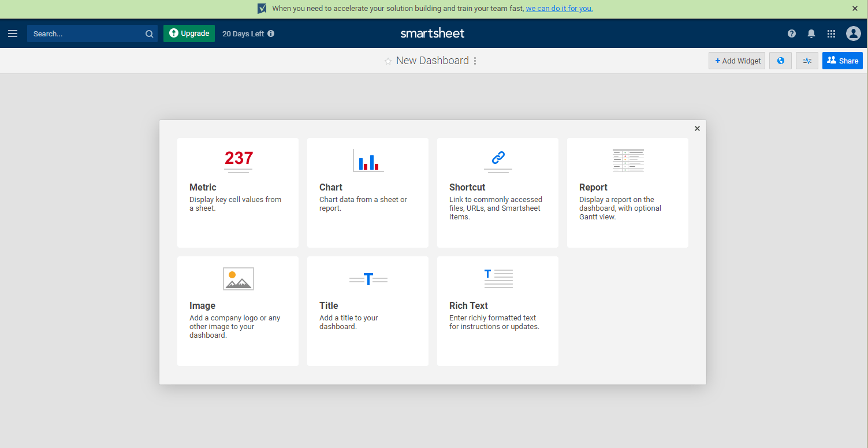868x448 pixels.
Task: Select the Shortcut widget's link chain icon
Action: (498, 160)
